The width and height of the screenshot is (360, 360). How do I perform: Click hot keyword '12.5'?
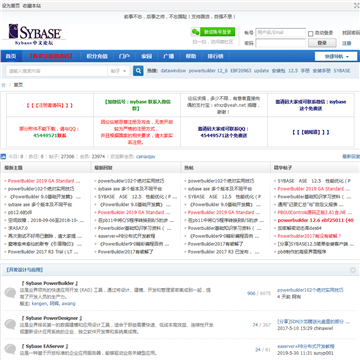click(293, 71)
